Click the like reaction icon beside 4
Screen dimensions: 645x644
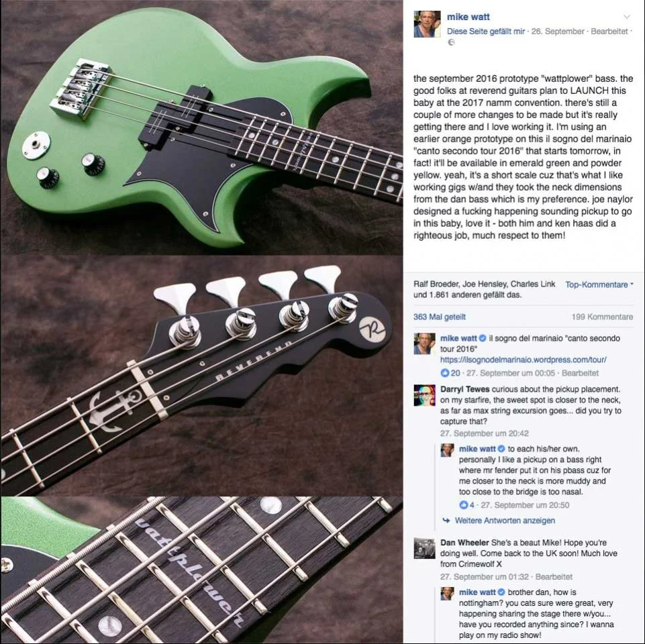(x=463, y=504)
